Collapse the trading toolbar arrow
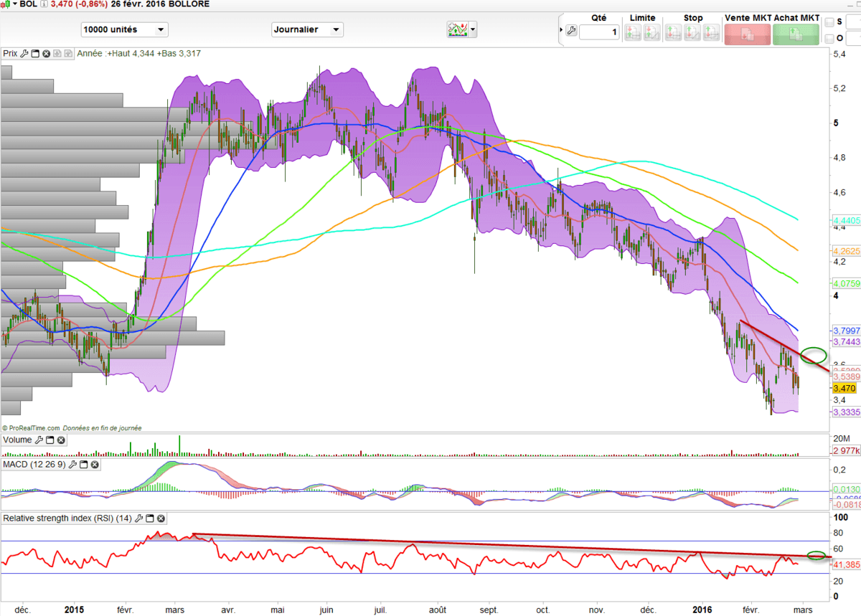 click(x=560, y=30)
